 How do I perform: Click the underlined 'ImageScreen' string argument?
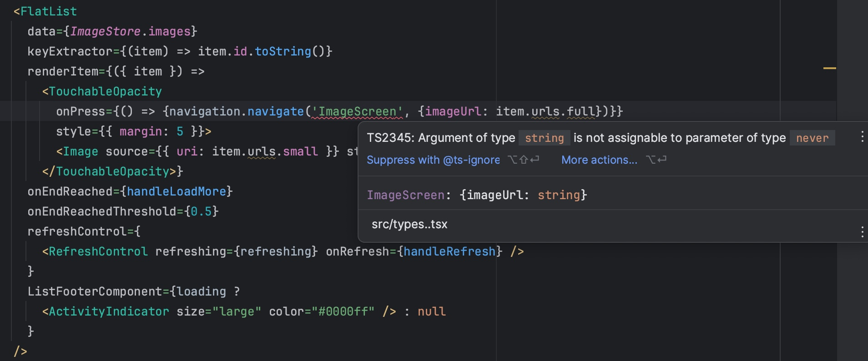pyautogui.click(x=357, y=111)
